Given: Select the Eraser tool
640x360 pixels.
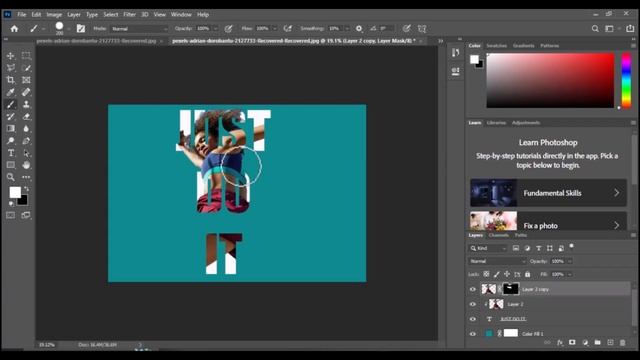Looking at the screenshot, I should click(26, 117).
